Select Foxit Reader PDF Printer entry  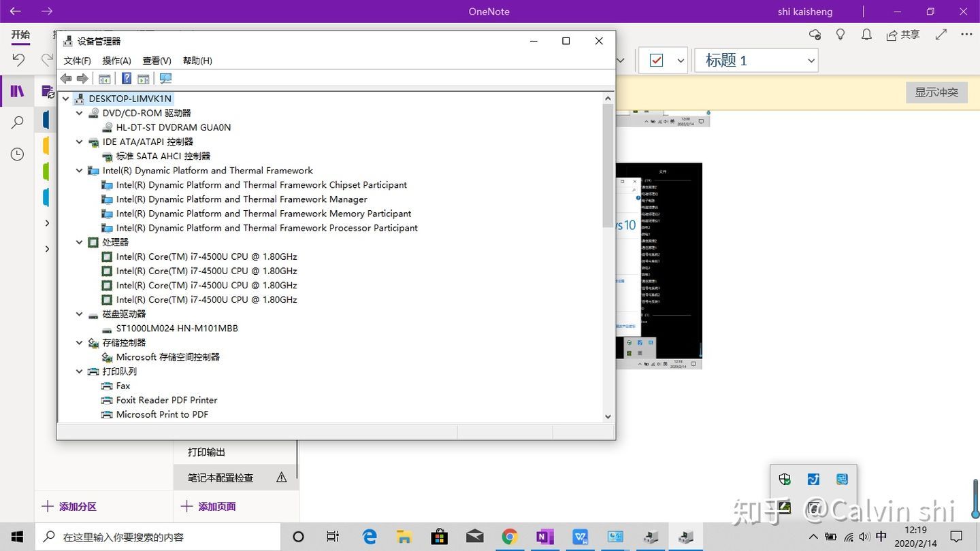coord(167,400)
